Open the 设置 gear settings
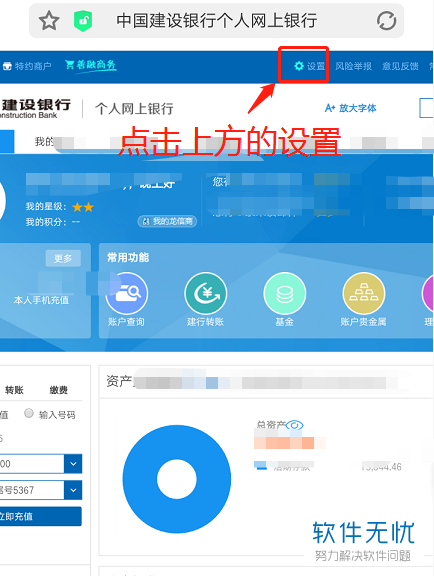 310,66
